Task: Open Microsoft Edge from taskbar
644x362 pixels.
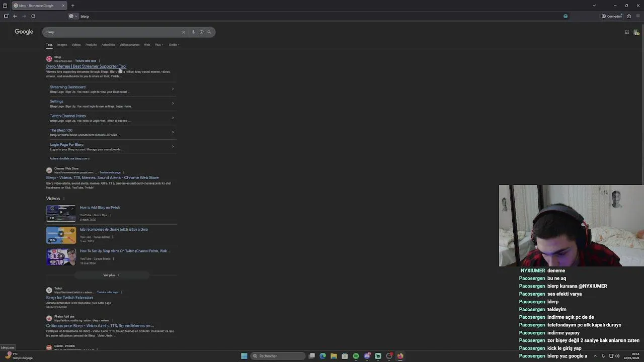Action: tap(323, 356)
